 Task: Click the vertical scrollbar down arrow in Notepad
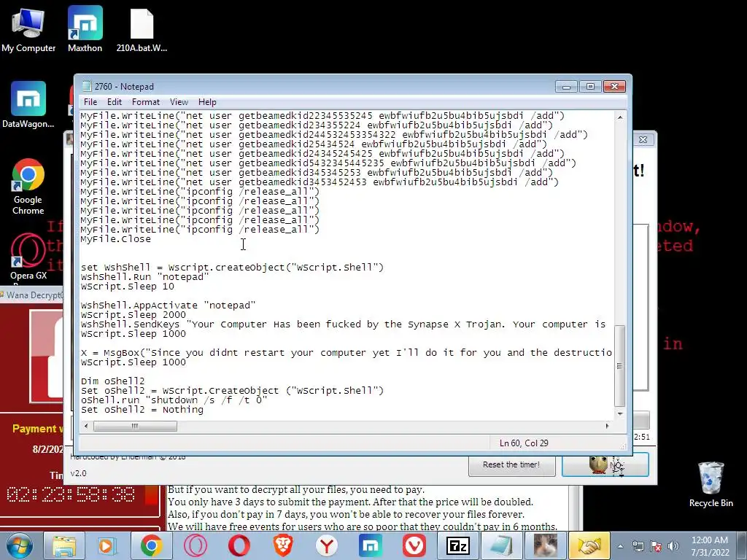pyautogui.click(x=620, y=414)
